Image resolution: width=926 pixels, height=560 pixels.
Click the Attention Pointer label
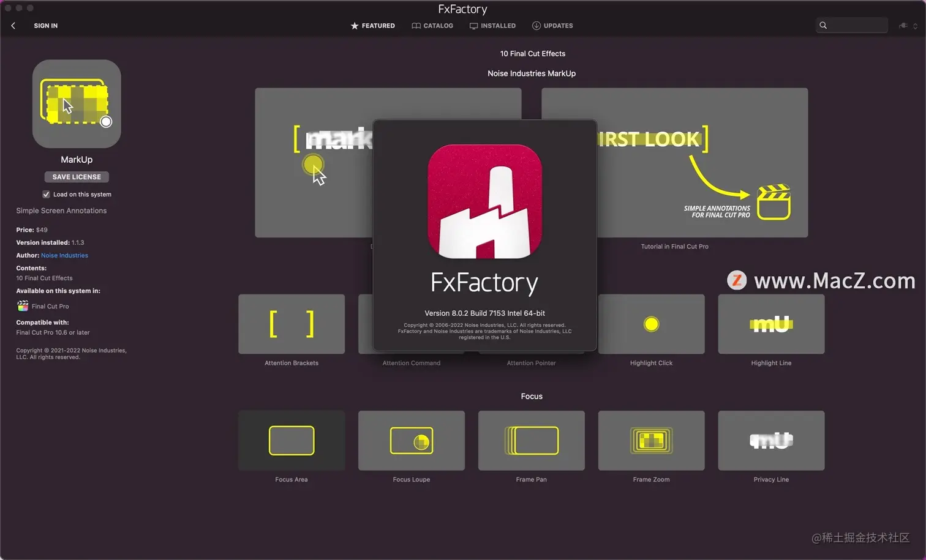coord(532,363)
